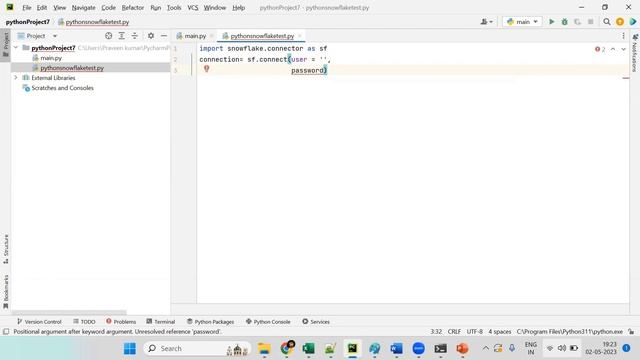This screenshot has width=640, height=360.
Task: Open the Problems tool window
Action: pyautogui.click(x=121, y=322)
